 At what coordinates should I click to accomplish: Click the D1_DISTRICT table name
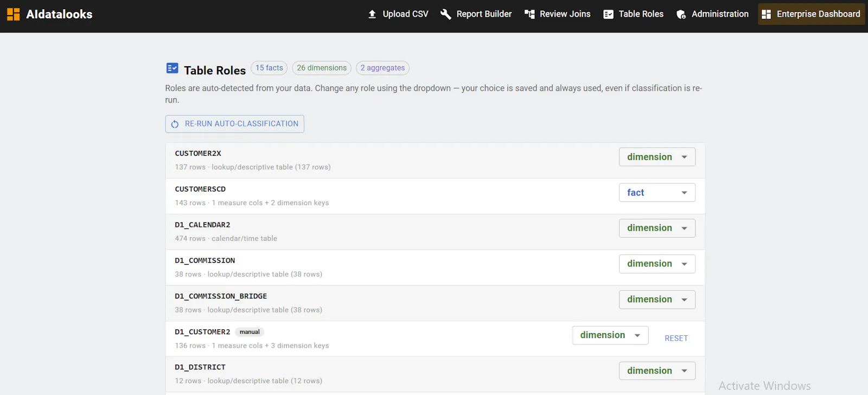coord(200,367)
